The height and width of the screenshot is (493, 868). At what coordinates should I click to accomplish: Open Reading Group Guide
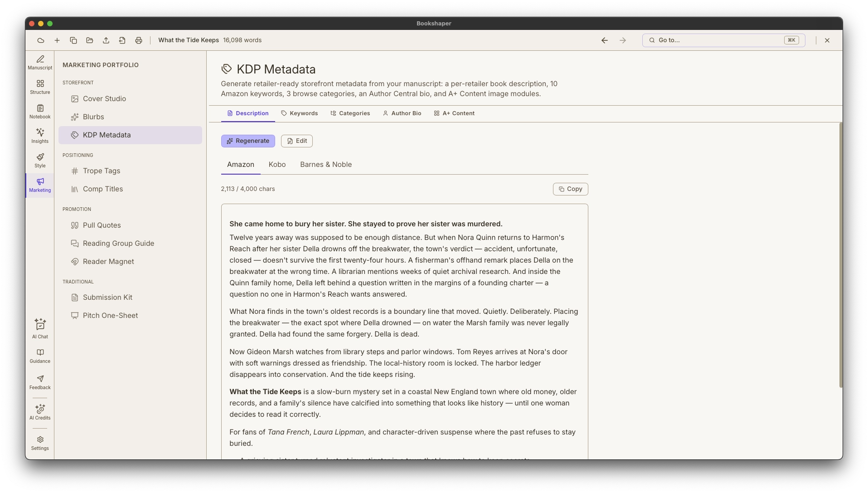[130, 244]
